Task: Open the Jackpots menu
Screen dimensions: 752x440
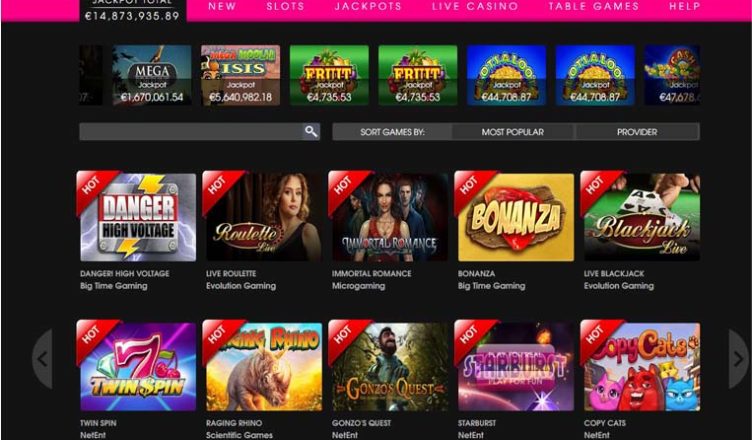Action: tap(368, 7)
